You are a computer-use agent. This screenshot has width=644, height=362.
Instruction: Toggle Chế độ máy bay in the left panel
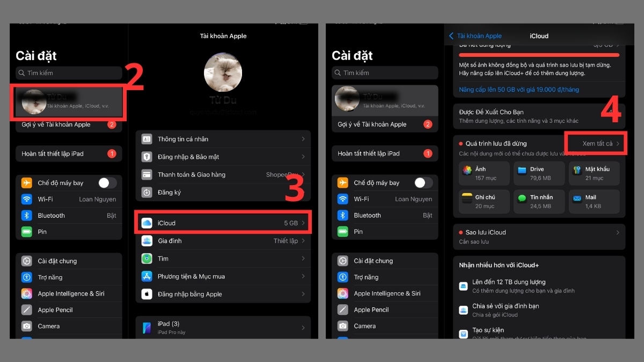(106, 182)
